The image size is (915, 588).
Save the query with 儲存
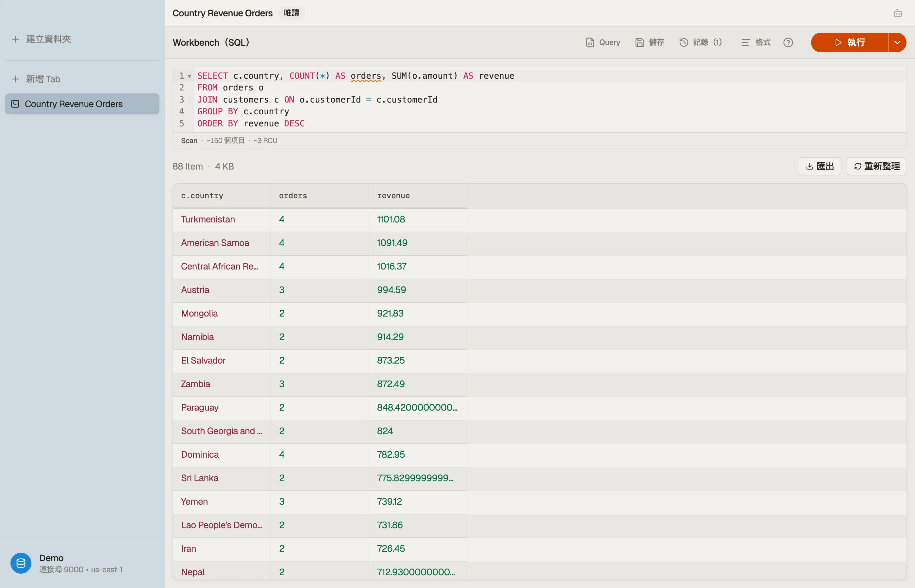coord(650,42)
